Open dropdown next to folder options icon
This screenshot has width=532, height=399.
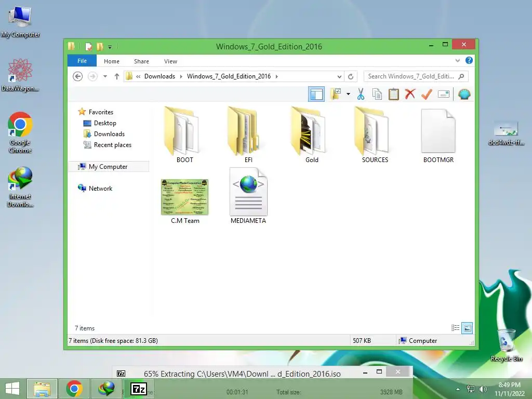click(349, 94)
